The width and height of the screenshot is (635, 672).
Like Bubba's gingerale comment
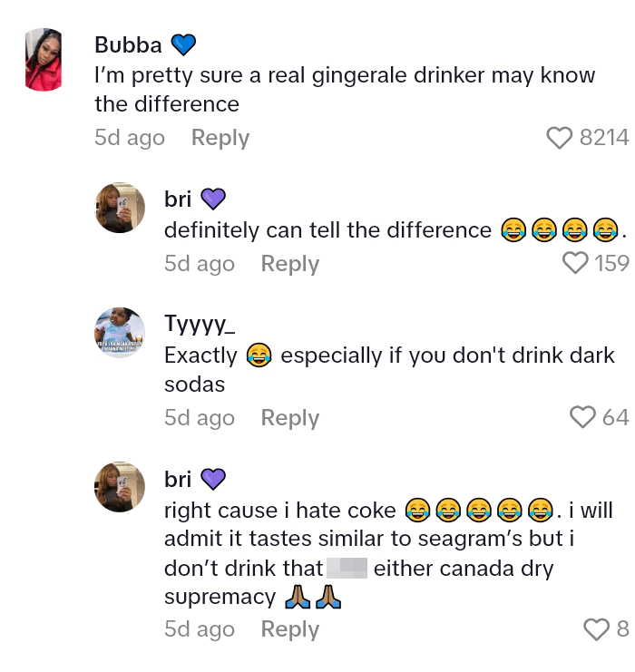point(560,138)
